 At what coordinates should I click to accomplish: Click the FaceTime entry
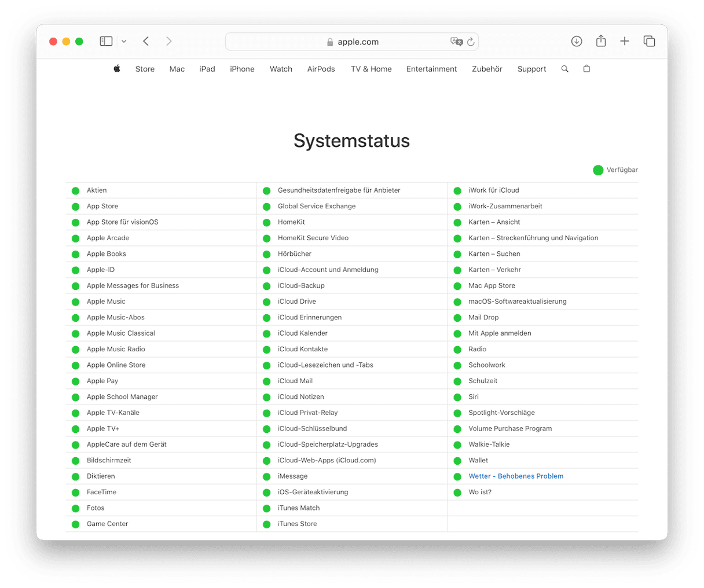[x=101, y=492]
